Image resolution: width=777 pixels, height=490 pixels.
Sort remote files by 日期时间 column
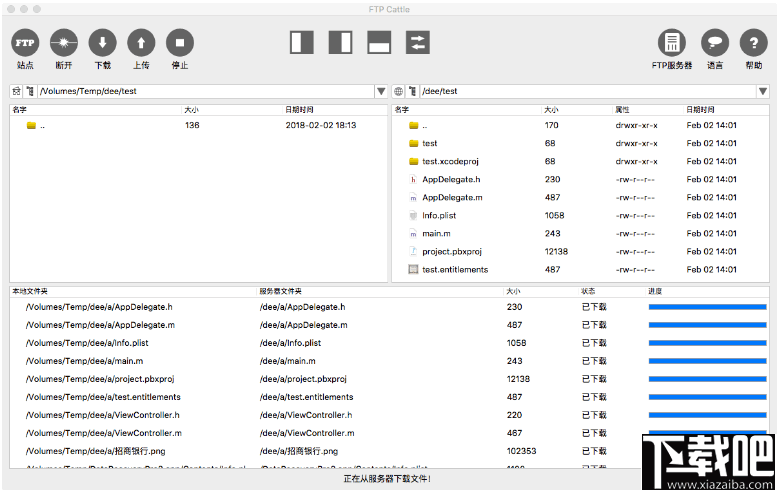[x=726, y=110]
